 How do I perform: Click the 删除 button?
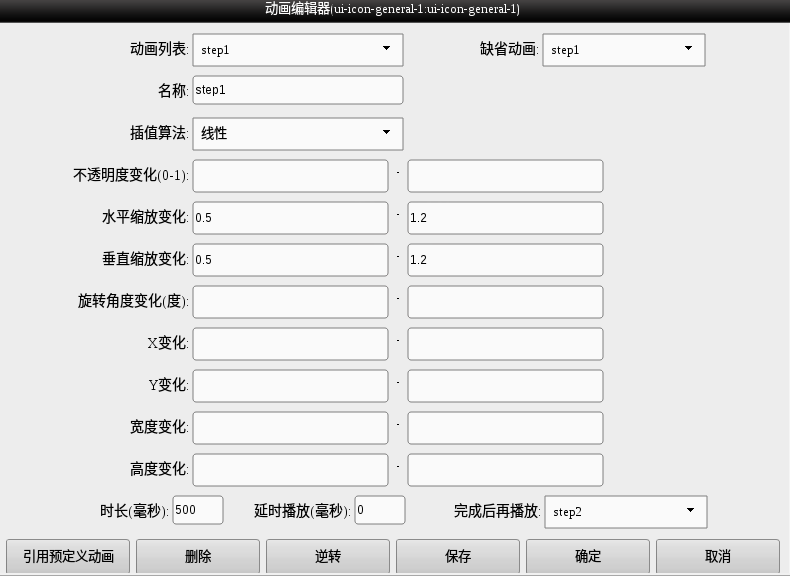point(198,556)
